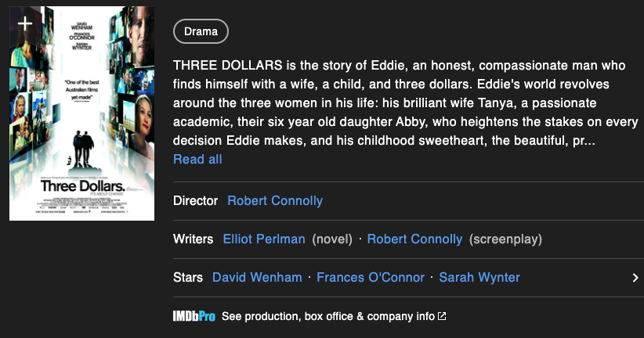
Task: Click the Three Dollars title on poster
Action: pyautogui.click(x=82, y=186)
